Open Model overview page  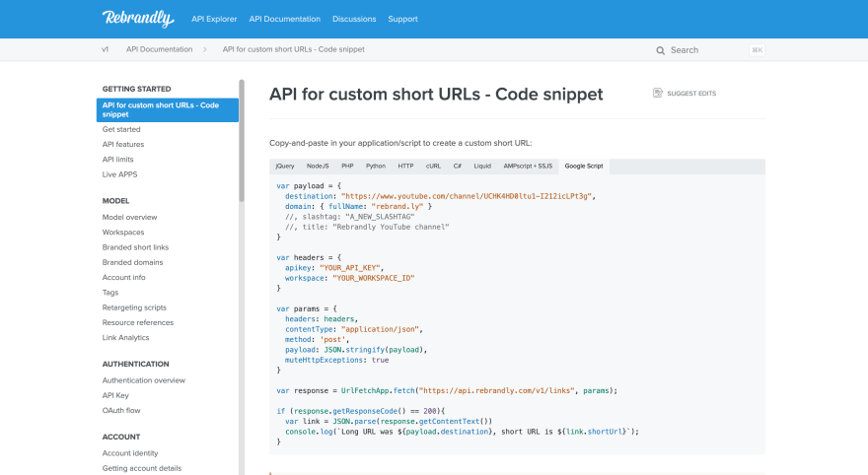tap(129, 218)
